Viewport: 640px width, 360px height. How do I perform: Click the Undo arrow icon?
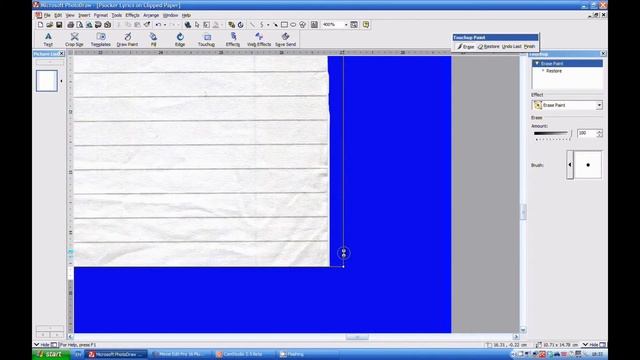(x=158, y=25)
